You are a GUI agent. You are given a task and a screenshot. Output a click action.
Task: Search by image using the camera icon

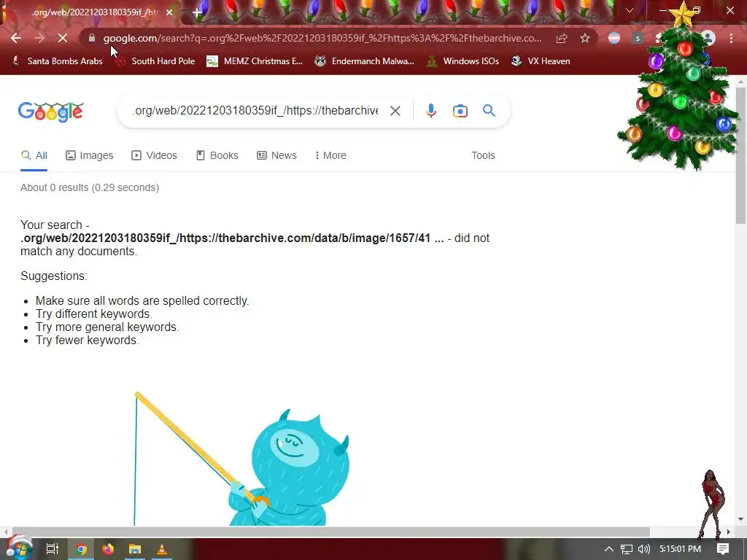pyautogui.click(x=460, y=111)
